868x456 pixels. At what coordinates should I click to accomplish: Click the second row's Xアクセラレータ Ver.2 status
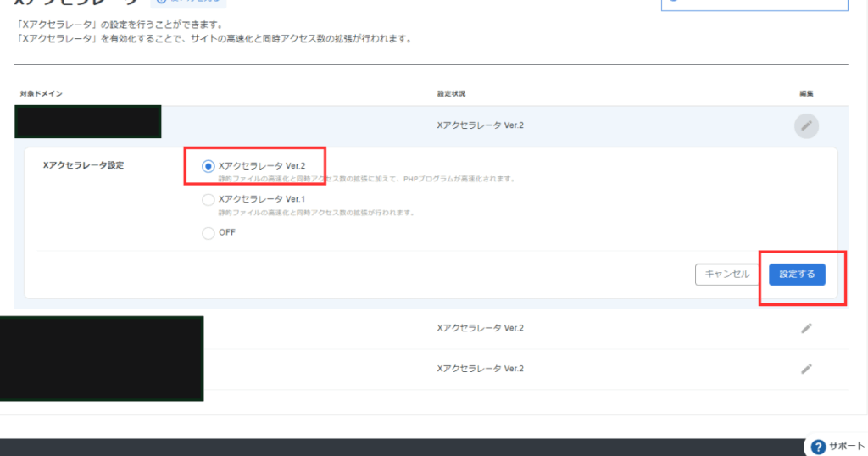tap(480, 328)
